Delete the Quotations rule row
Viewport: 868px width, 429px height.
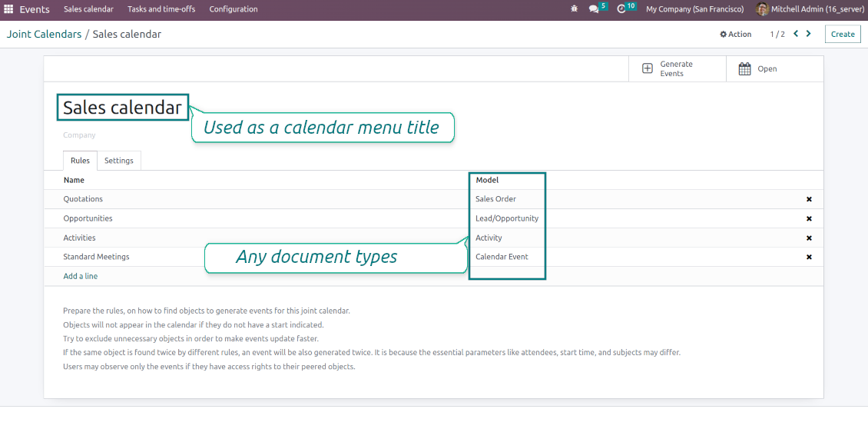pos(809,199)
